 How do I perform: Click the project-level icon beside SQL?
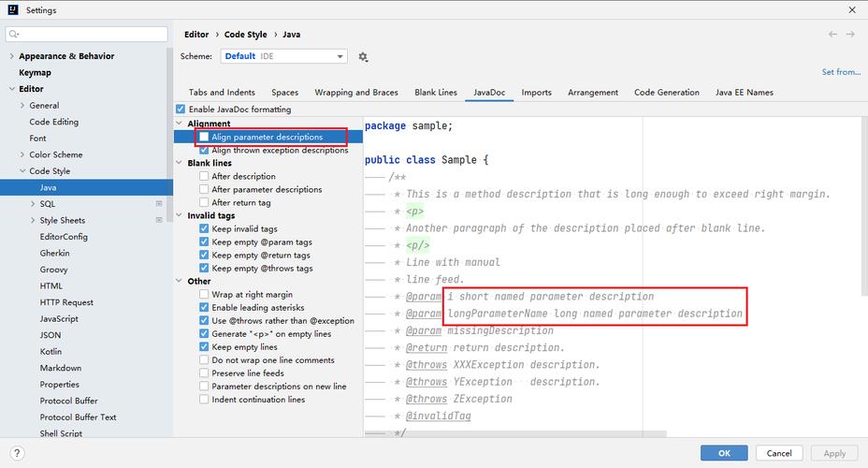pyautogui.click(x=159, y=204)
